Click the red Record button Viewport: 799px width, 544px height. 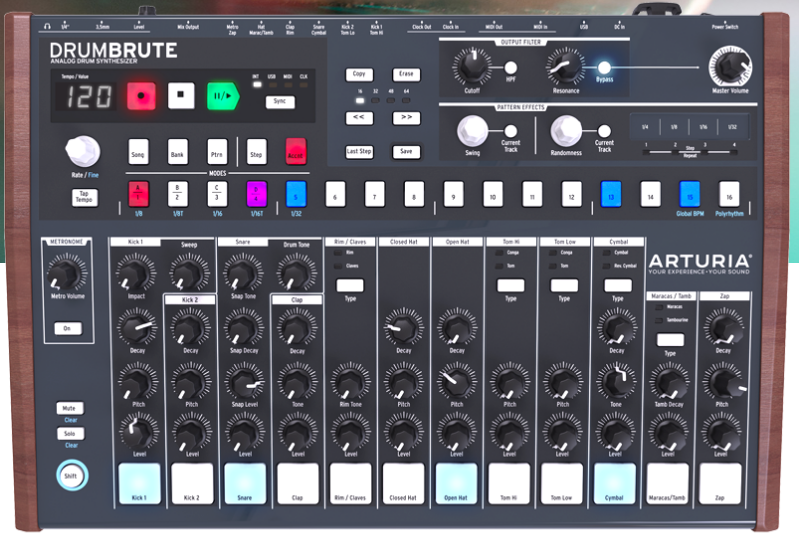coord(141,96)
